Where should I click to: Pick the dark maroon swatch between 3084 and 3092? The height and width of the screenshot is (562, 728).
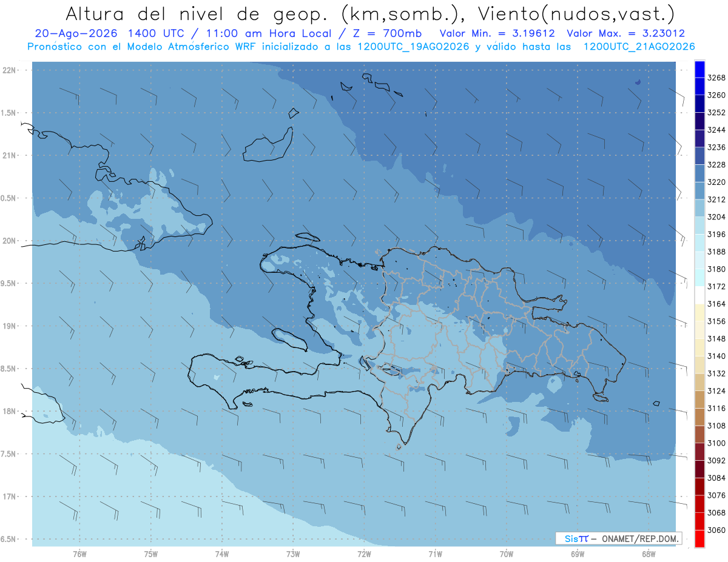pyautogui.click(x=699, y=469)
